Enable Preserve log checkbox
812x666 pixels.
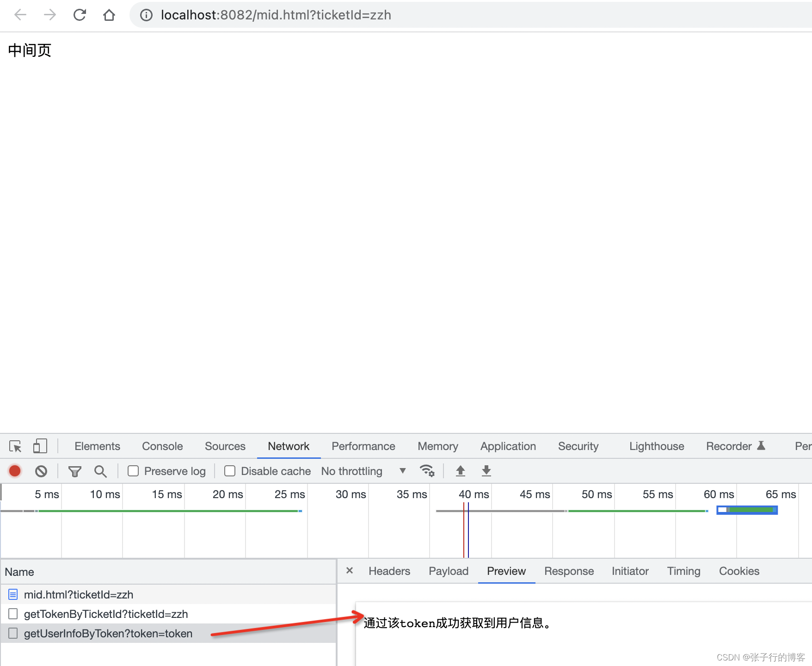point(133,471)
